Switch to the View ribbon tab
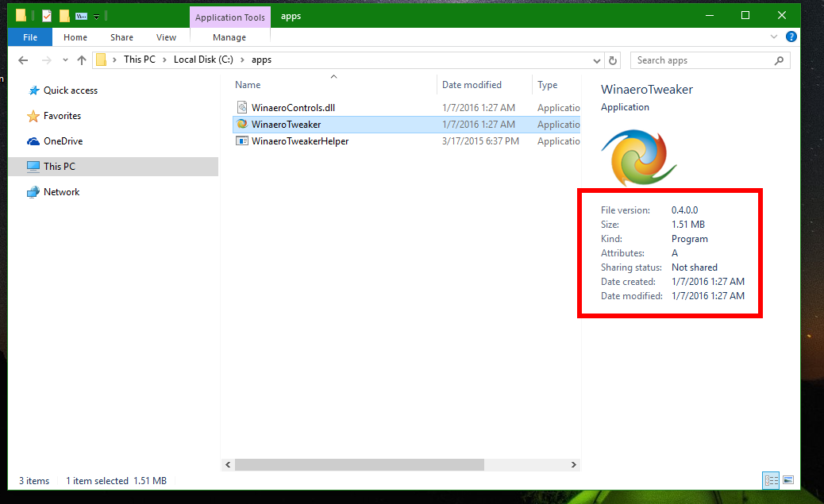The width and height of the screenshot is (824, 504). click(166, 37)
